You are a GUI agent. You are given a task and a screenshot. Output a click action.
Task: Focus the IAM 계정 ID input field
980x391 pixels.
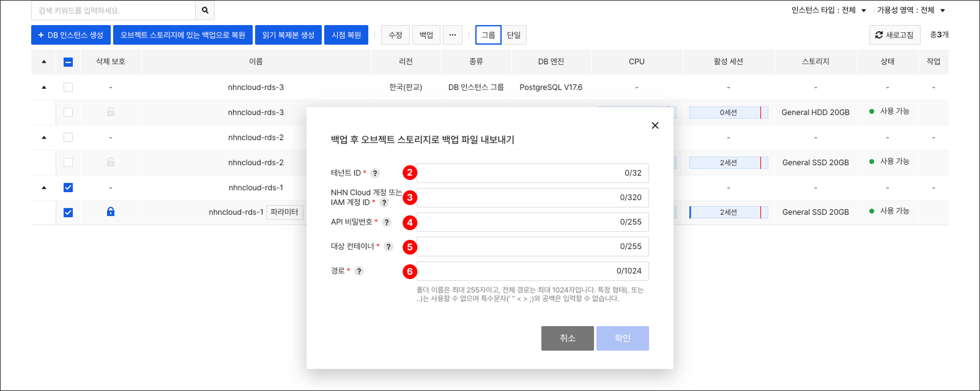tap(533, 198)
